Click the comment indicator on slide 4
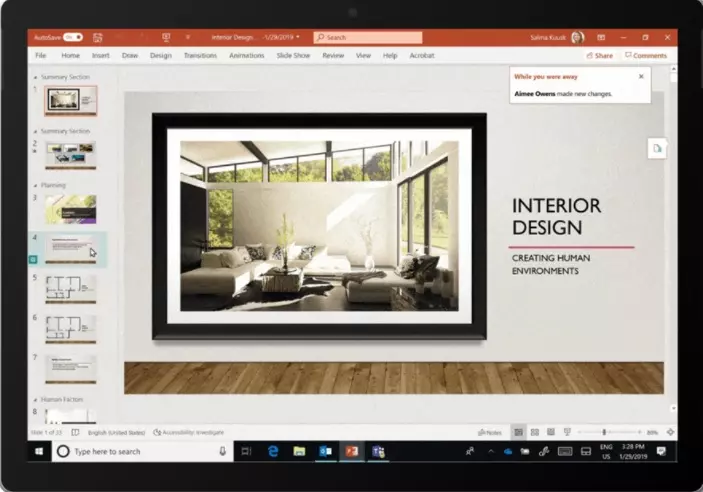703x492 pixels. pyautogui.click(x=33, y=259)
